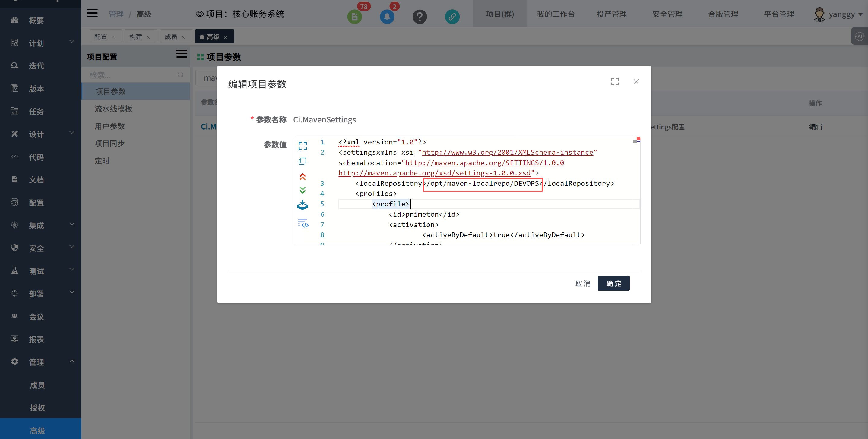
Task: Maximize the edit parameter dialog
Action: pyautogui.click(x=615, y=82)
